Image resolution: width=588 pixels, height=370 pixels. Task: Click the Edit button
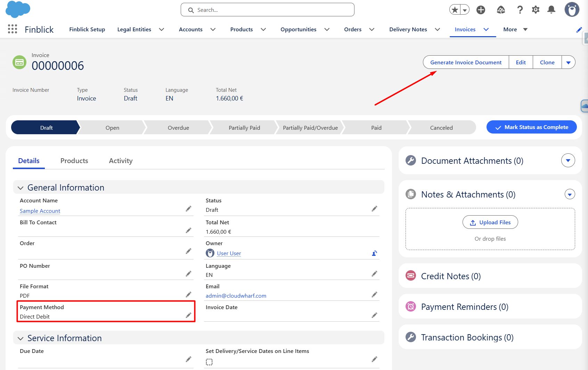[x=521, y=62]
